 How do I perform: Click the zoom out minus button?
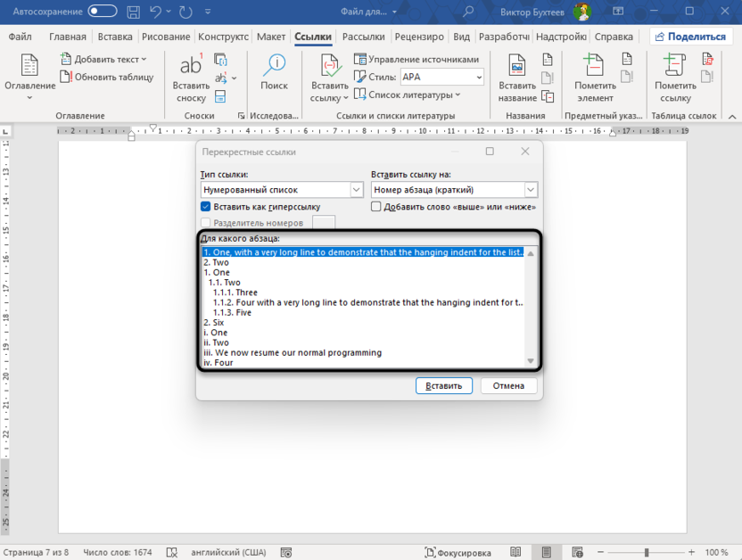(600, 552)
